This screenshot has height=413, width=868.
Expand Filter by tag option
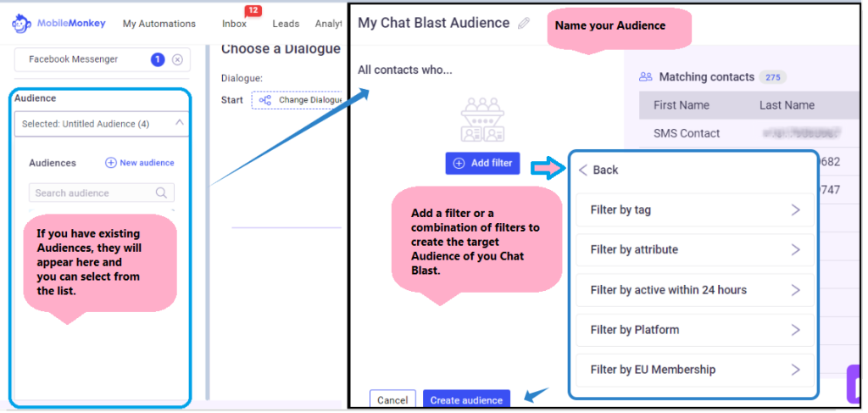pyautogui.click(x=695, y=209)
